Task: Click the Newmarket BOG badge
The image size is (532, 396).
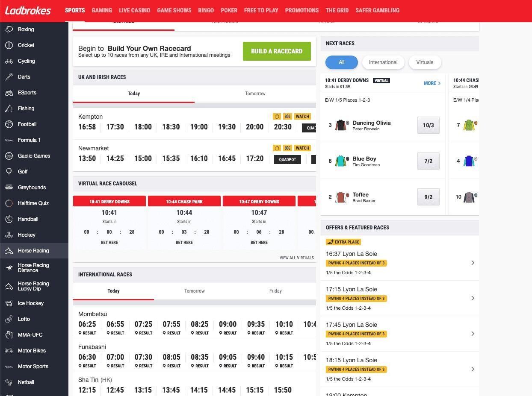Action: click(287, 148)
